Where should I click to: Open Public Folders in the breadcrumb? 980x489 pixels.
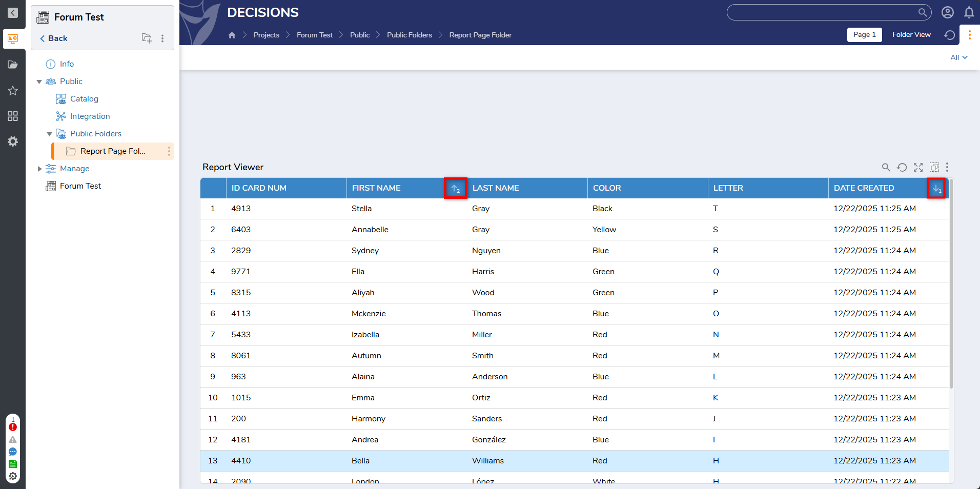[409, 35]
